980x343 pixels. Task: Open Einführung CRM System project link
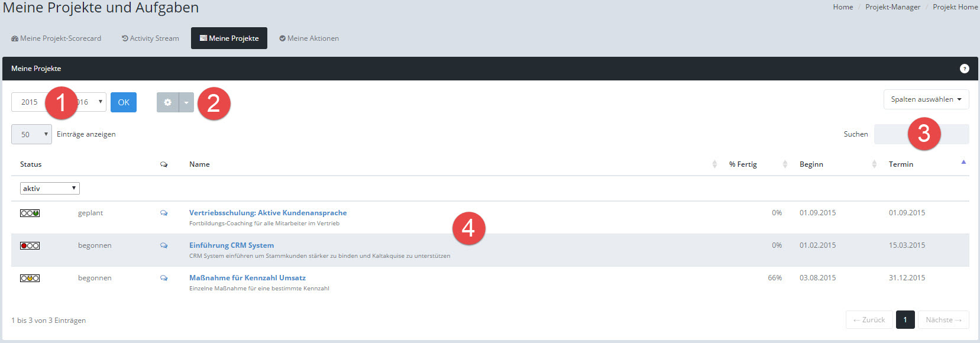coord(231,245)
